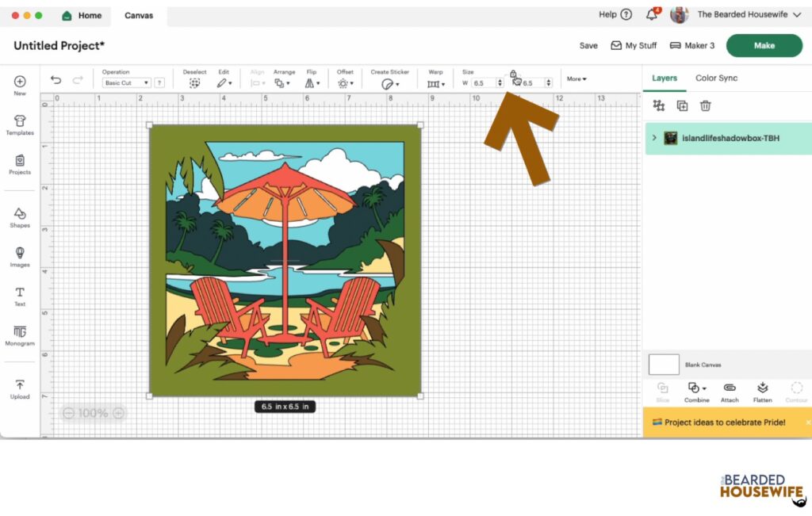812x516 pixels.
Task: Go to the Home tab
Action: click(x=82, y=16)
